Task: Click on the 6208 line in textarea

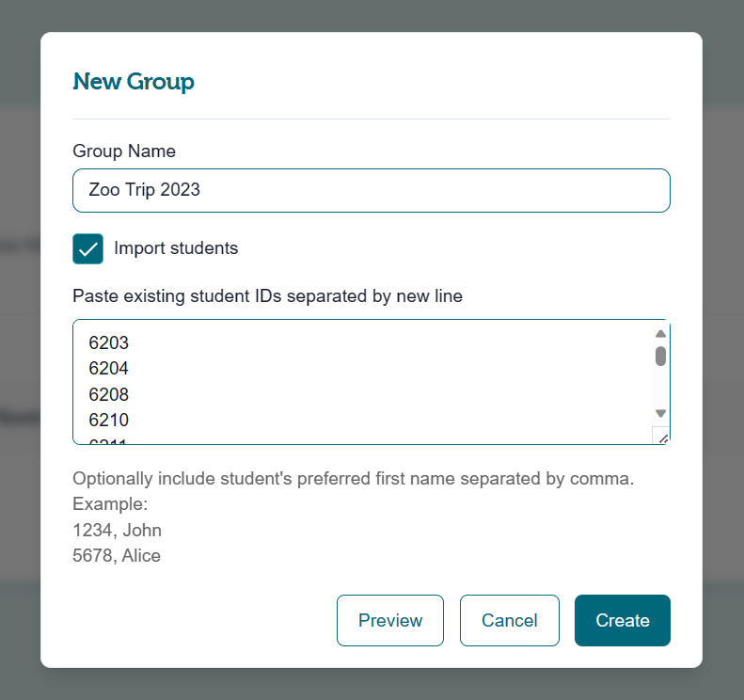Action: (109, 394)
